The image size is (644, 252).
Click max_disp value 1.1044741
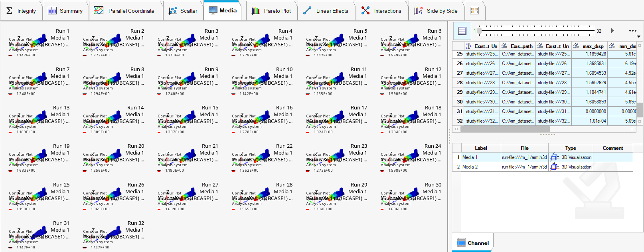(589, 92)
